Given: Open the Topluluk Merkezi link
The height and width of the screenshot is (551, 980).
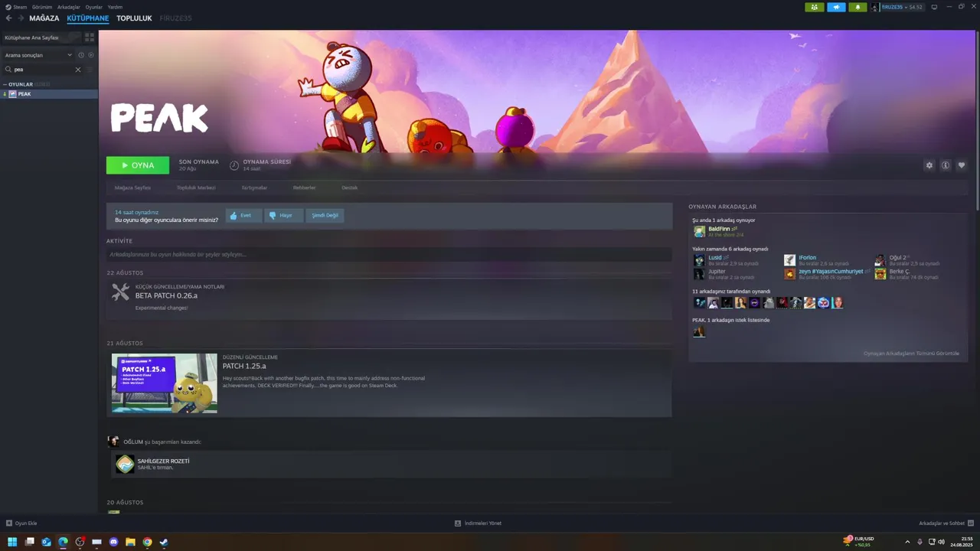Looking at the screenshot, I should (x=196, y=187).
